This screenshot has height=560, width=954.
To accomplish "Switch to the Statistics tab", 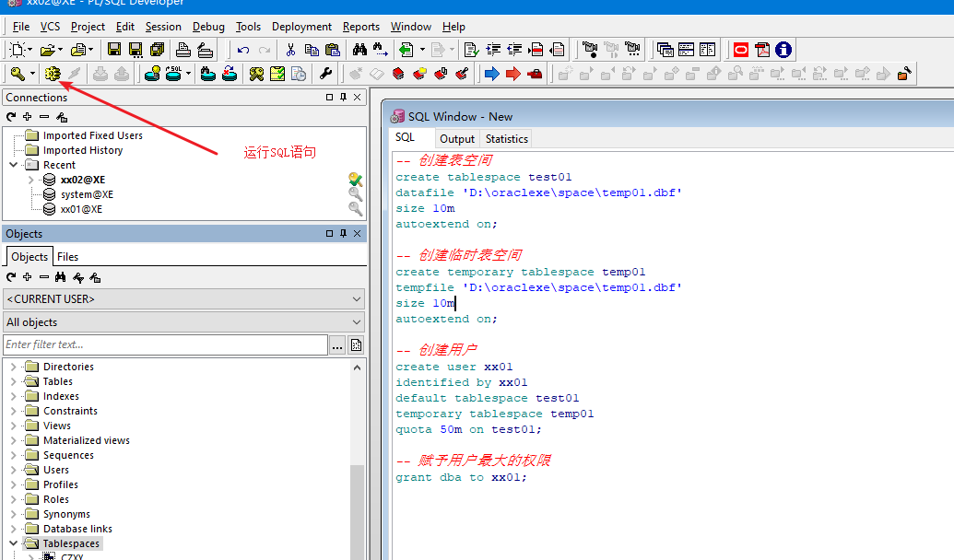I will 506,139.
